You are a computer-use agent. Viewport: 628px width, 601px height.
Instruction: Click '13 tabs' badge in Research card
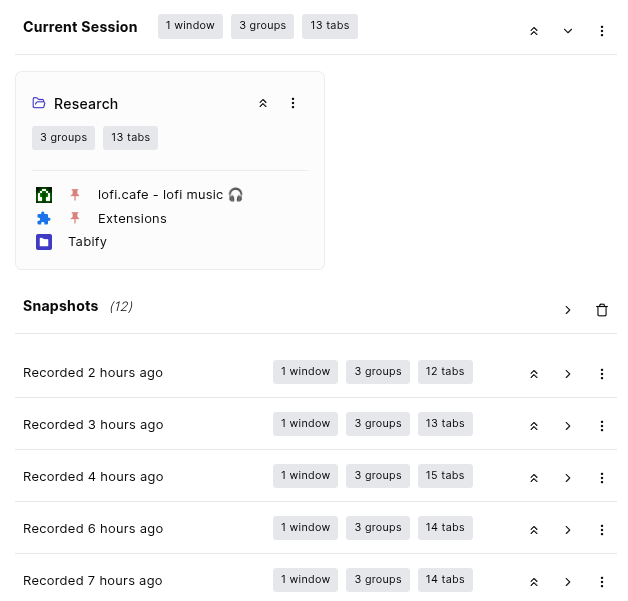point(130,138)
